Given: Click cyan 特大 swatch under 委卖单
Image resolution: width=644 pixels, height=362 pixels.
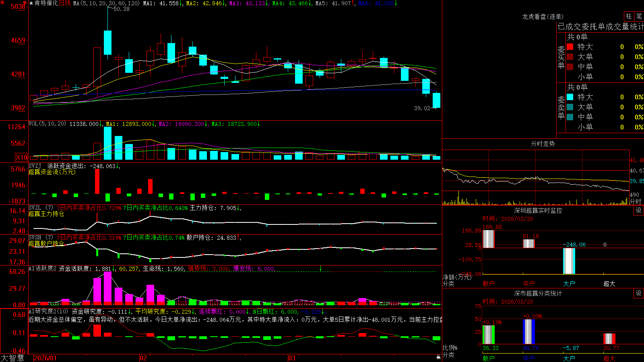Looking at the screenshot, I should pos(570,97).
